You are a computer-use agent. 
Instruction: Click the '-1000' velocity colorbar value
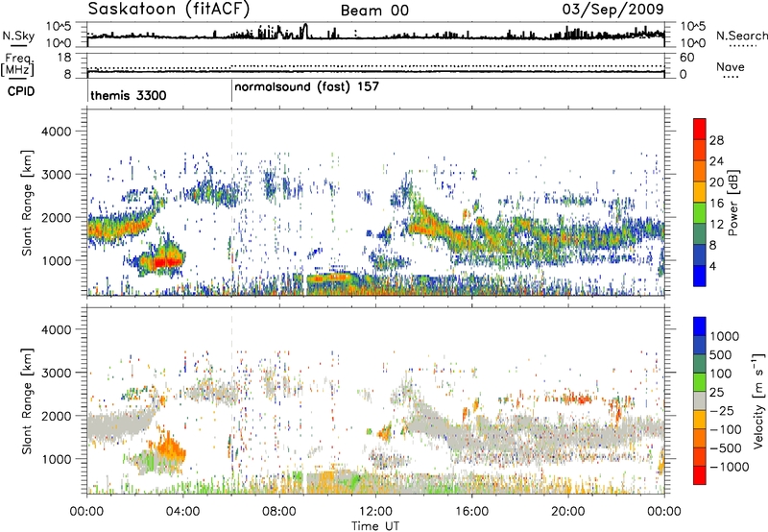click(x=730, y=467)
